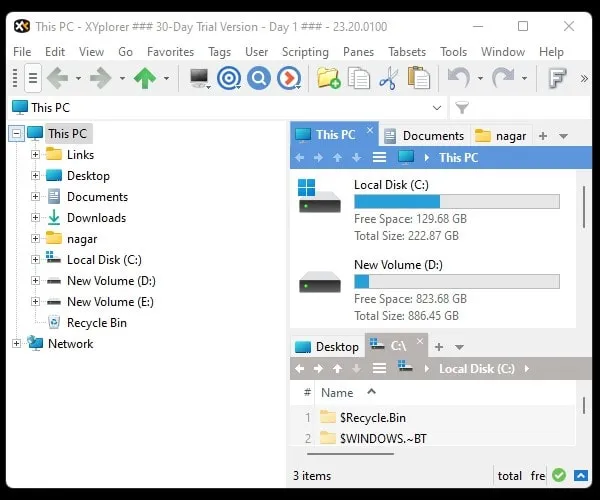Click up arrow in This PC pane breadcrumb
Image resolution: width=600 pixels, height=500 pixels.
point(337,158)
